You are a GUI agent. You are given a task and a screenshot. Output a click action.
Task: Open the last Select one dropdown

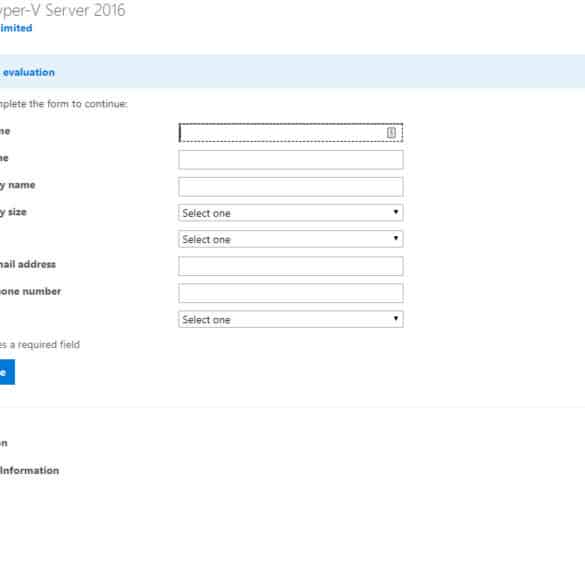click(291, 319)
